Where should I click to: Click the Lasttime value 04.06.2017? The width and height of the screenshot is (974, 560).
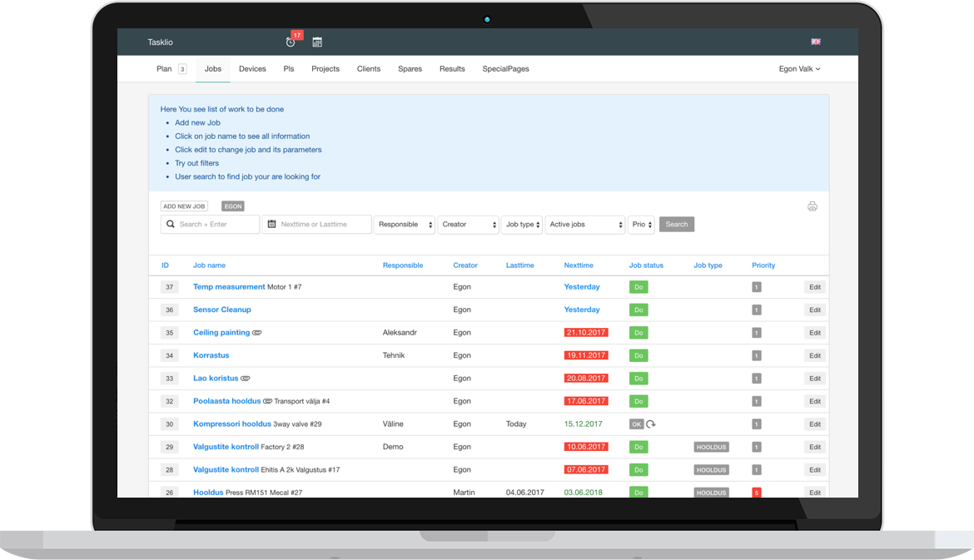coord(525,493)
